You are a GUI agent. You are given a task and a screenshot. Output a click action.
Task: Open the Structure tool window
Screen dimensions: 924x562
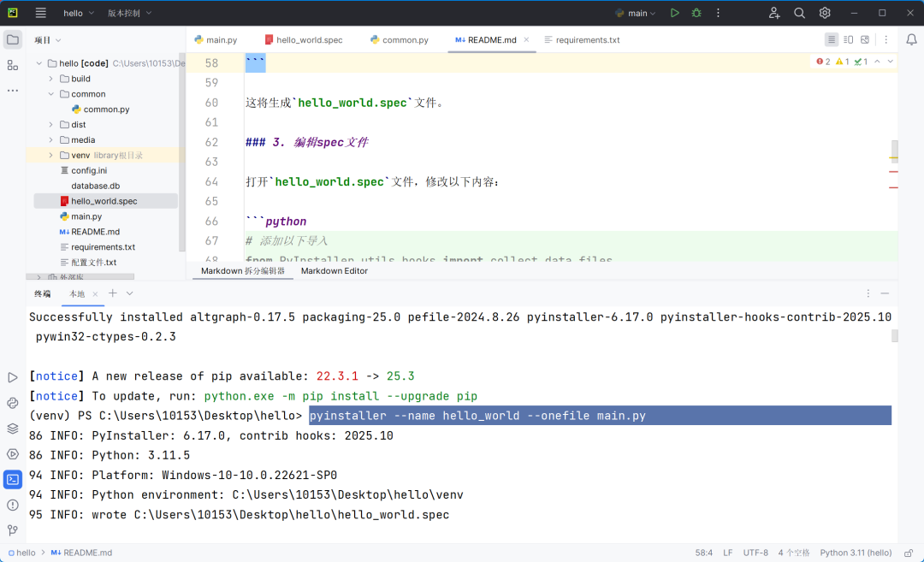point(12,65)
